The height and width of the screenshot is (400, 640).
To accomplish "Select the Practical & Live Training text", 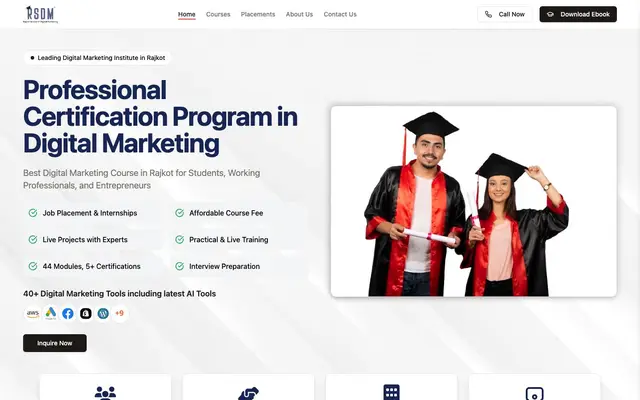I will (x=229, y=240).
